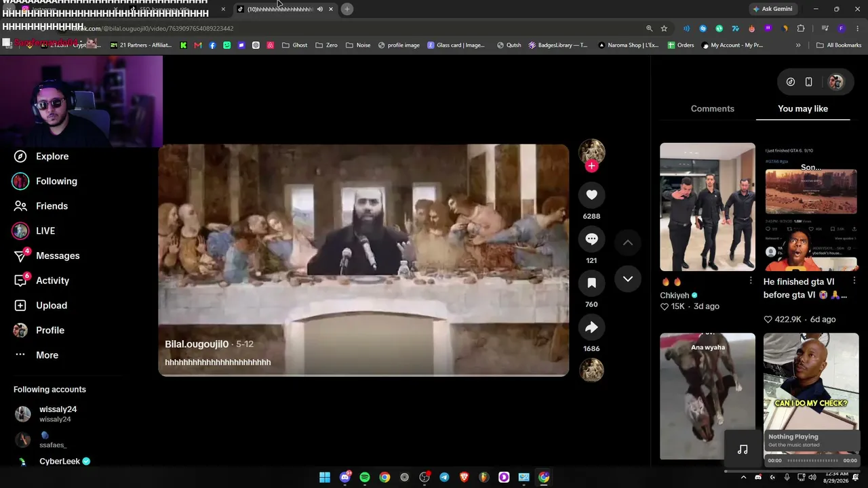This screenshot has height=488, width=868.
Task: Like the video with the heart icon
Action: click(591, 195)
